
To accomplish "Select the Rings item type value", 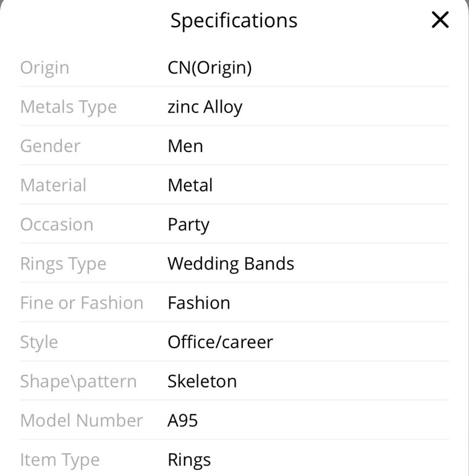I will tap(189, 460).
